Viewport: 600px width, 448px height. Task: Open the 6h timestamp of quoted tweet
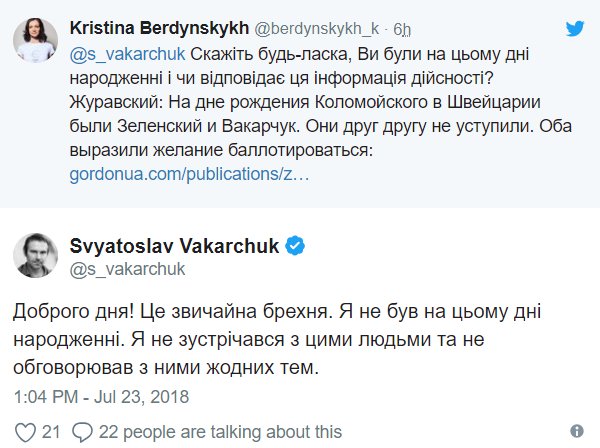(402, 29)
